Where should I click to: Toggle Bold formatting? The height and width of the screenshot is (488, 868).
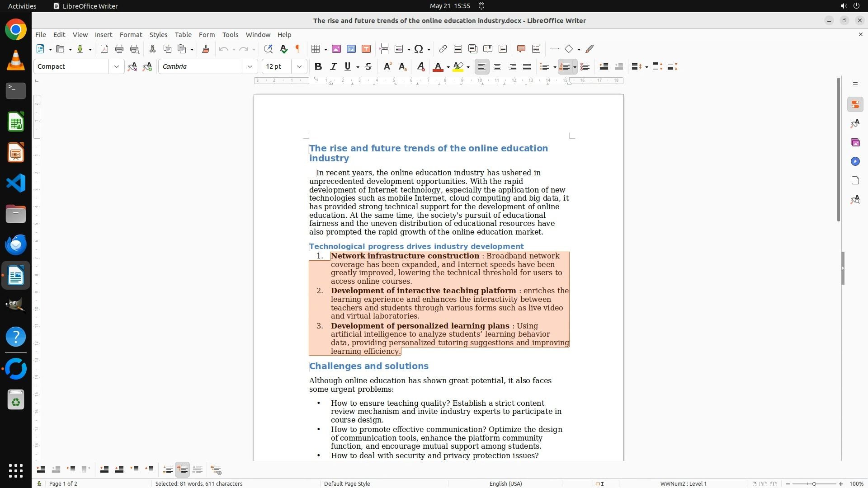click(318, 66)
